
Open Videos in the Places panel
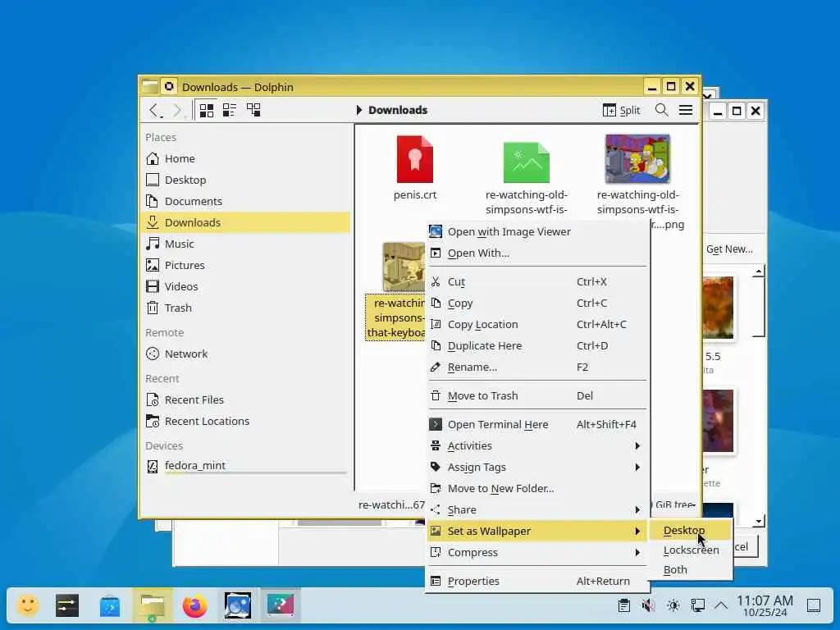tap(246, 286)
